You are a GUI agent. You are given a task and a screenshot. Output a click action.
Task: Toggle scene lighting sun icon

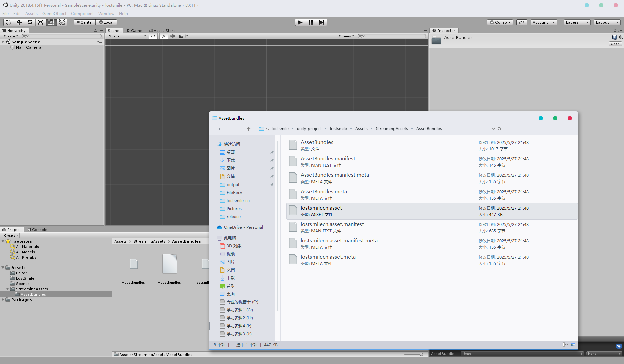(164, 36)
